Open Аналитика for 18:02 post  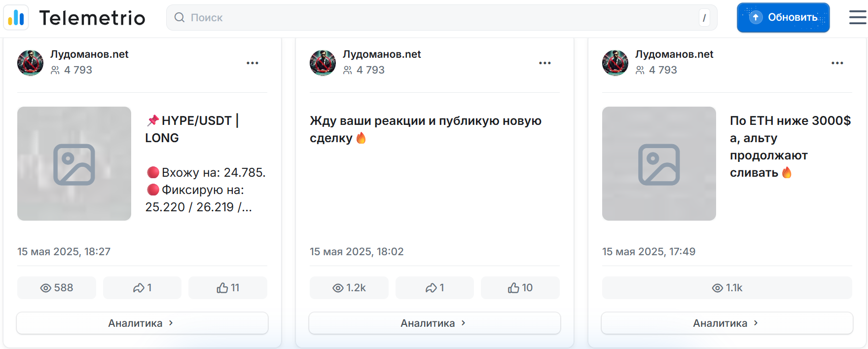click(x=434, y=323)
